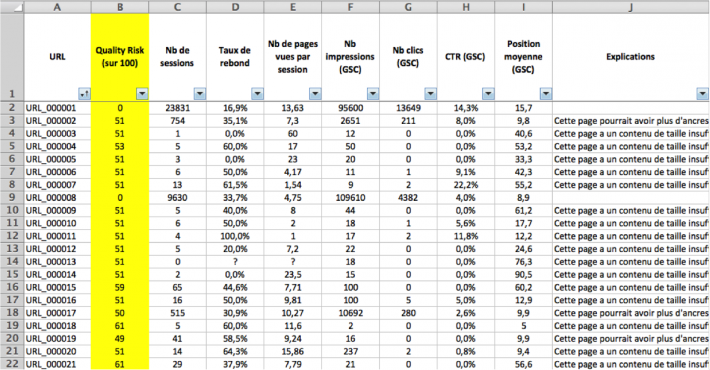Click the 'Quality Risk (sur 100)' header cell
This screenshot has height=370, width=710.
point(120,57)
